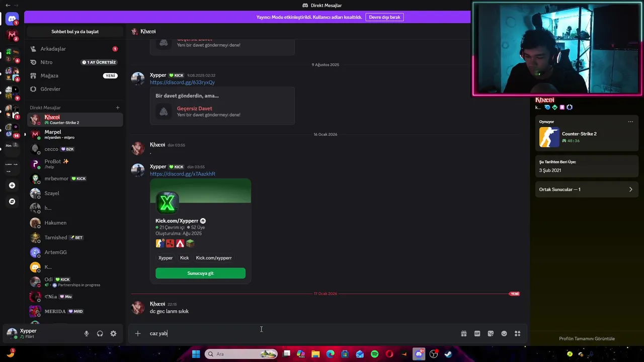Open Discord home direct messages icon
Viewport: 644px width, 362px height.
(12, 19)
